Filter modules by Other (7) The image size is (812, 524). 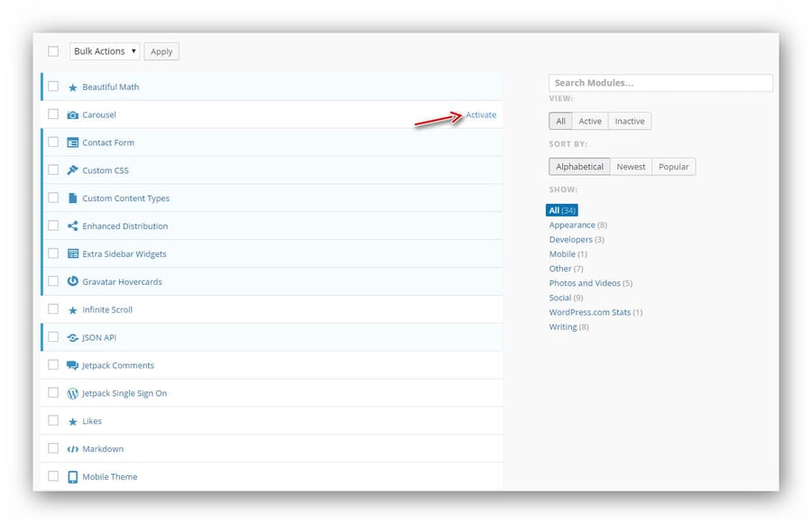(x=566, y=269)
